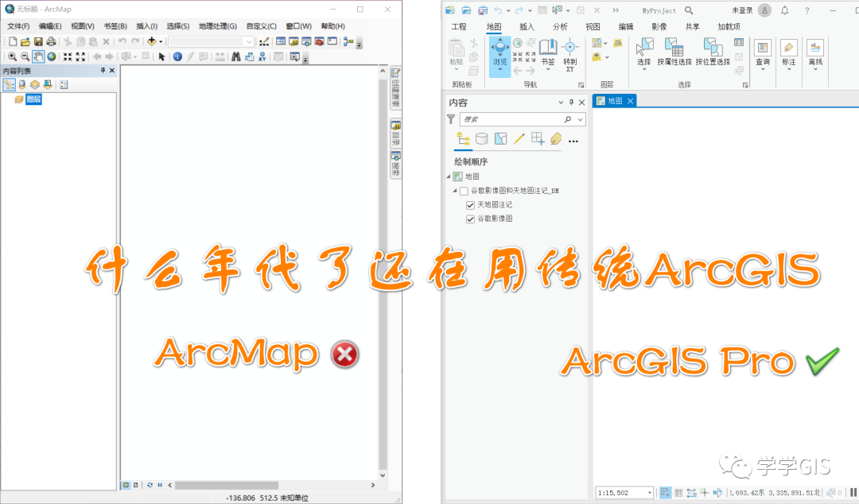Screen dimensions: 859x504
Task: Click the Explore (浏览) tool in ArcGIS Pro
Action: coord(499,57)
